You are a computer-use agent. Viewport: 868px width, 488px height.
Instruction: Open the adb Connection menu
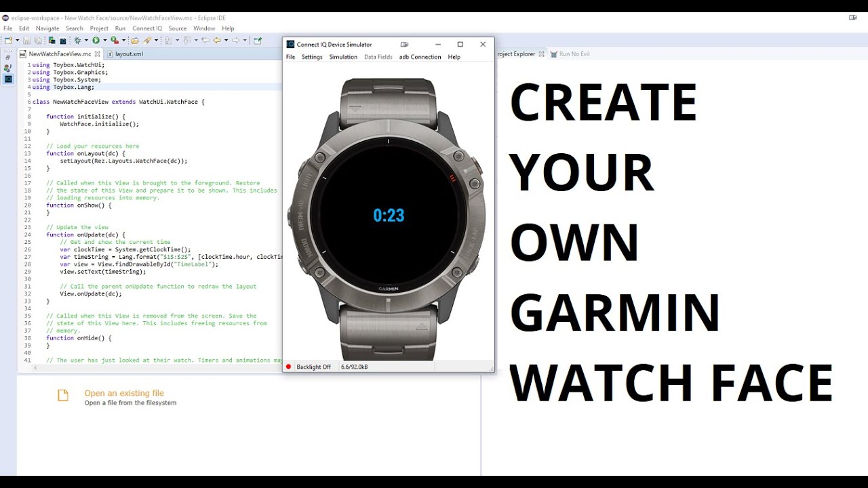420,57
